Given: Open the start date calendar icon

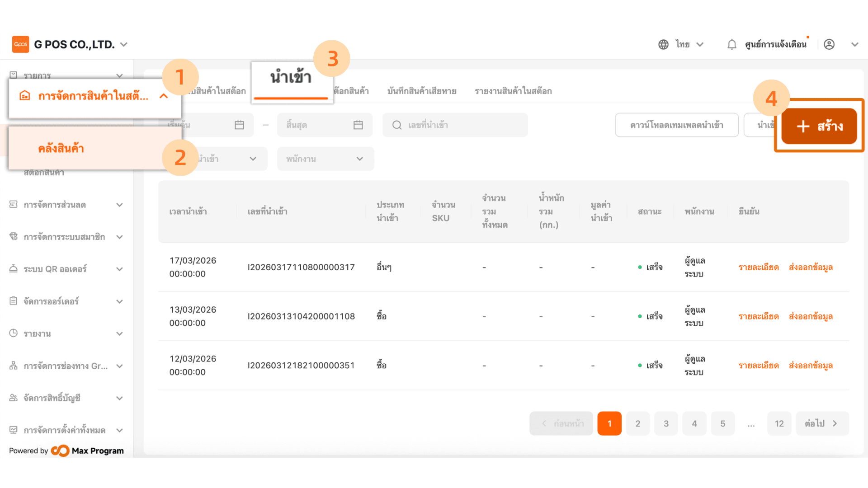Looking at the screenshot, I should tap(239, 125).
